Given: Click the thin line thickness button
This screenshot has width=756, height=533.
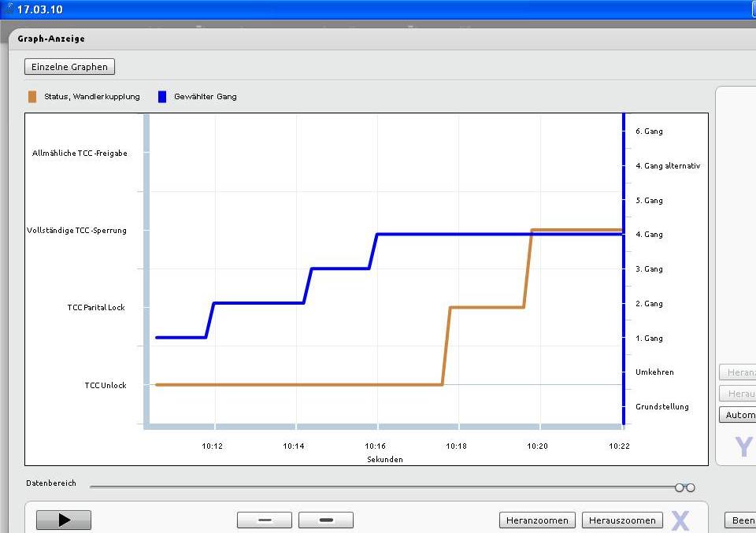Looking at the screenshot, I should 264,520.
